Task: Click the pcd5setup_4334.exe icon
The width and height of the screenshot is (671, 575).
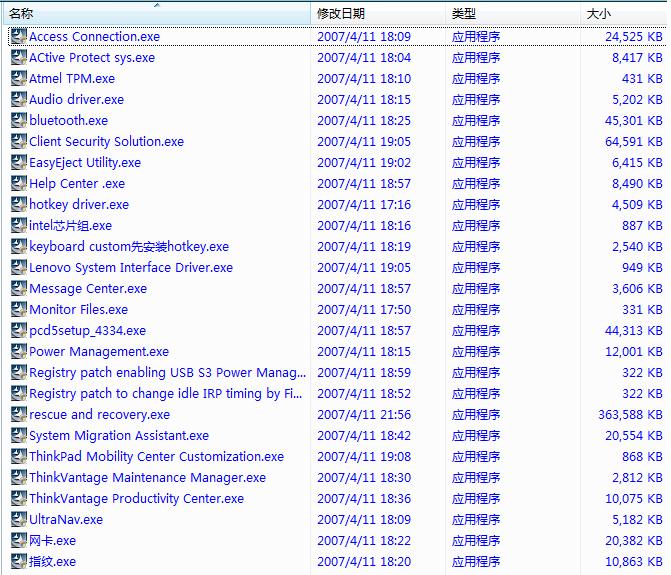Action: click(x=18, y=330)
